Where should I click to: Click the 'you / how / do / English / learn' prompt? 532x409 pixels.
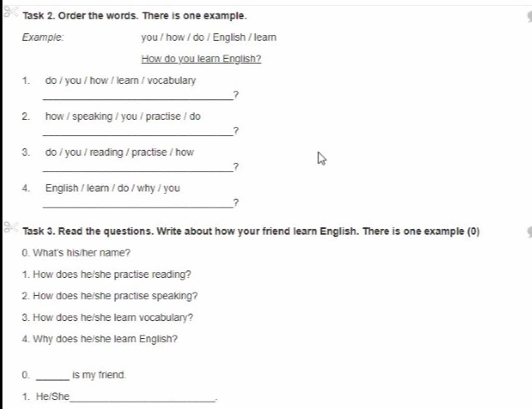209,37
